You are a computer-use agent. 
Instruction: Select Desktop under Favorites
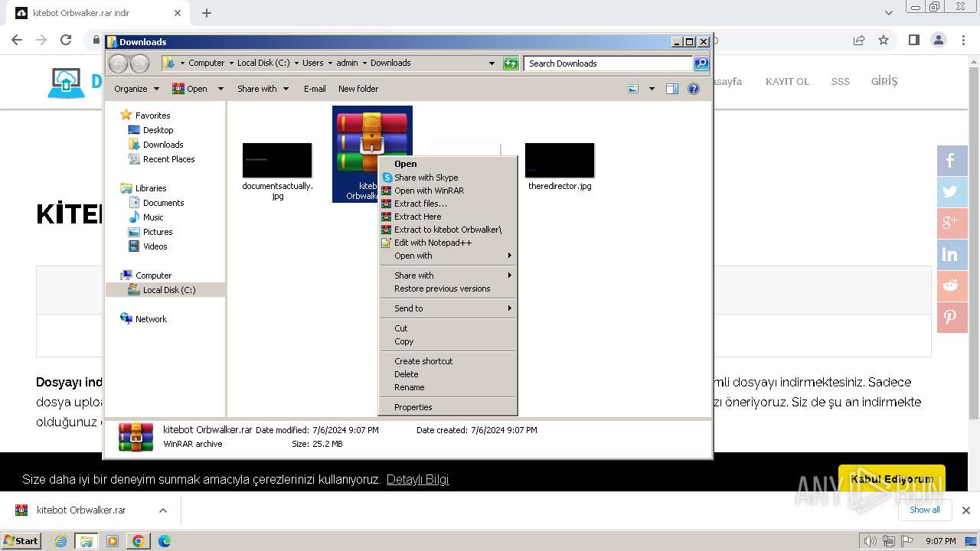tap(158, 130)
